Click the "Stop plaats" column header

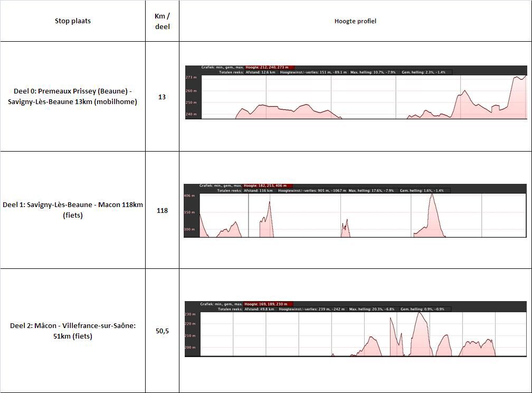click(73, 21)
